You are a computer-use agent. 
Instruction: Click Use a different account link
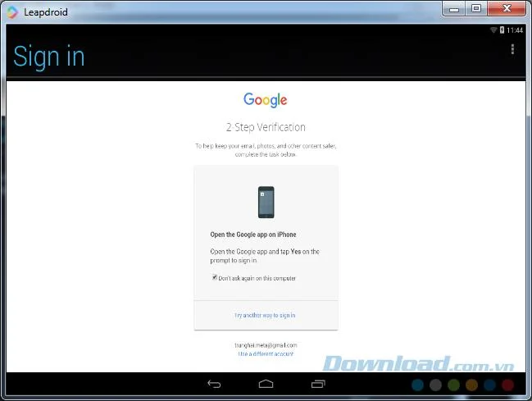pyautogui.click(x=266, y=353)
